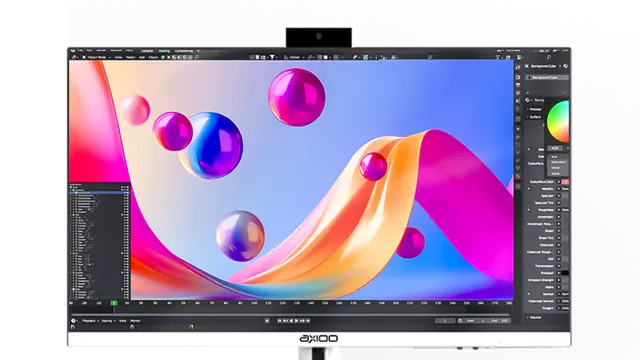The width and height of the screenshot is (640, 360).
Task: Open the Material properties tab icon
Action: coord(518,176)
